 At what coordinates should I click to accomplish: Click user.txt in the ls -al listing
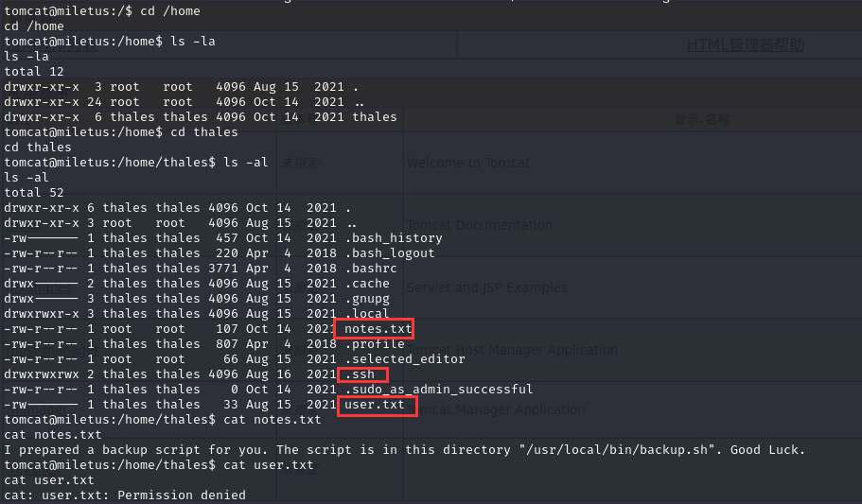tap(375, 405)
